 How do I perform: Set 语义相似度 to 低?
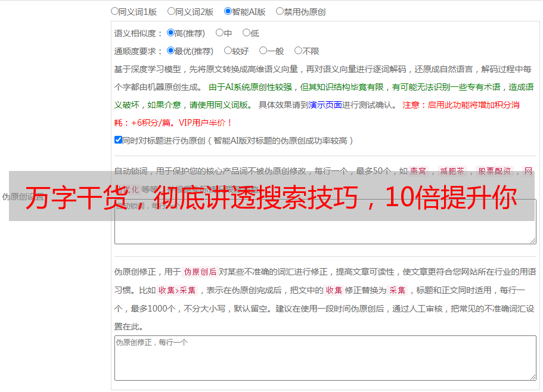[246, 33]
